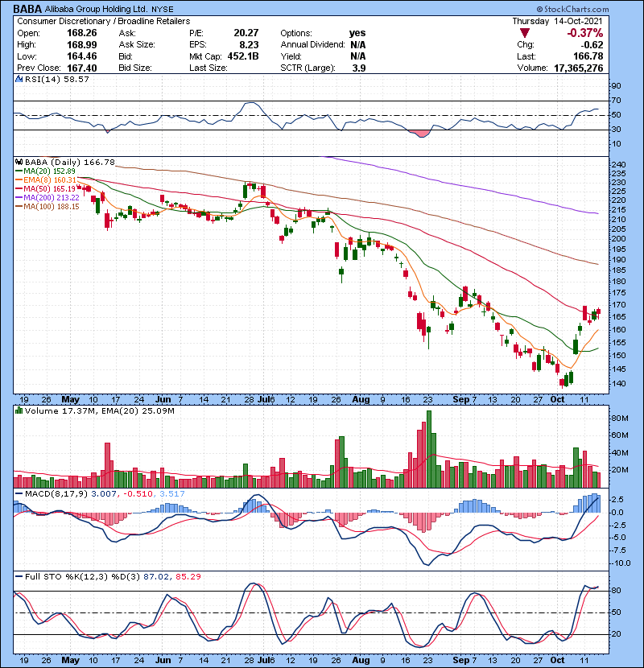
Task: Click the stochastic %K value 87.02
Action: [155, 576]
